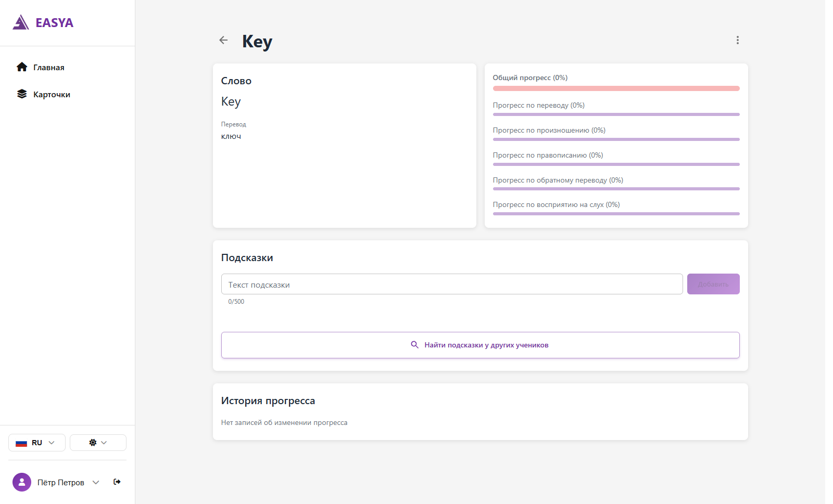Click the brightness theme icon
833x504 pixels.
pos(93,443)
